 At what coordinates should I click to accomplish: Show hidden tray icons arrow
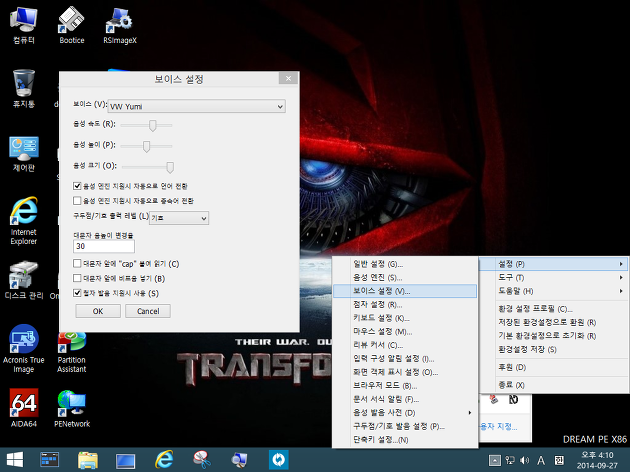point(495,460)
